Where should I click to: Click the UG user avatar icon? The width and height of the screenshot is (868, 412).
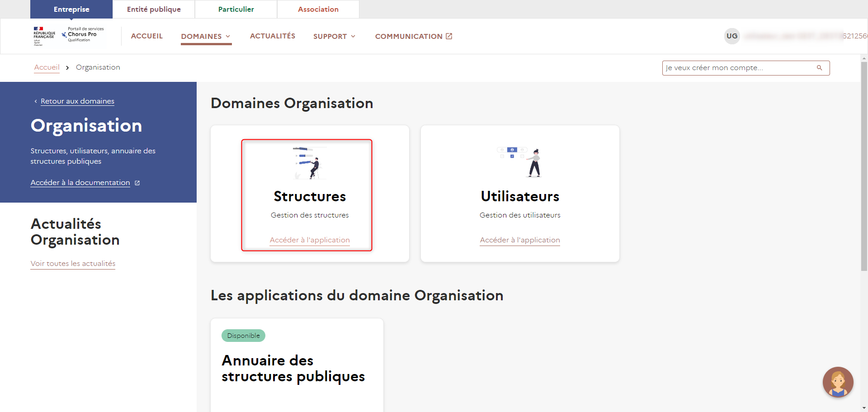[x=732, y=36]
